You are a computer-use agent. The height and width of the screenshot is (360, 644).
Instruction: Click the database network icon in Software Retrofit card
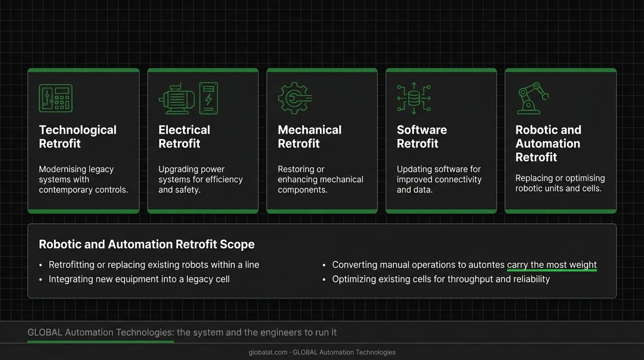click(414, 98)
